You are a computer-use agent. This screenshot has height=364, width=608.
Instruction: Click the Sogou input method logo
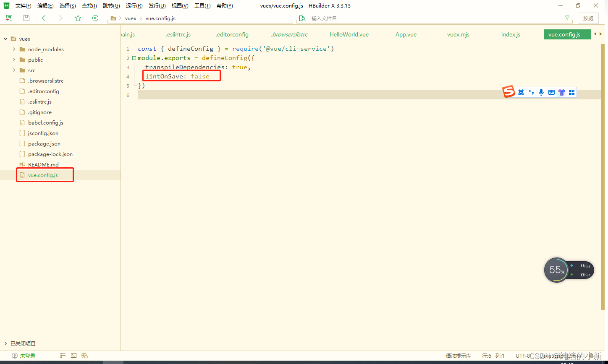pos(509,92)
